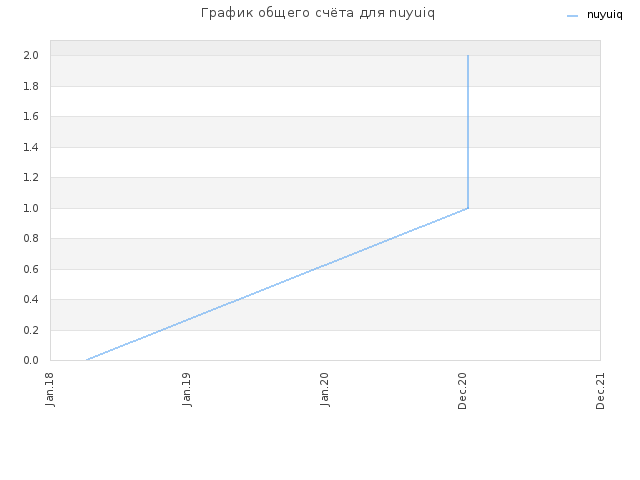
Task: Click the 2.0 y-axis label
Action: click(31, 56)
